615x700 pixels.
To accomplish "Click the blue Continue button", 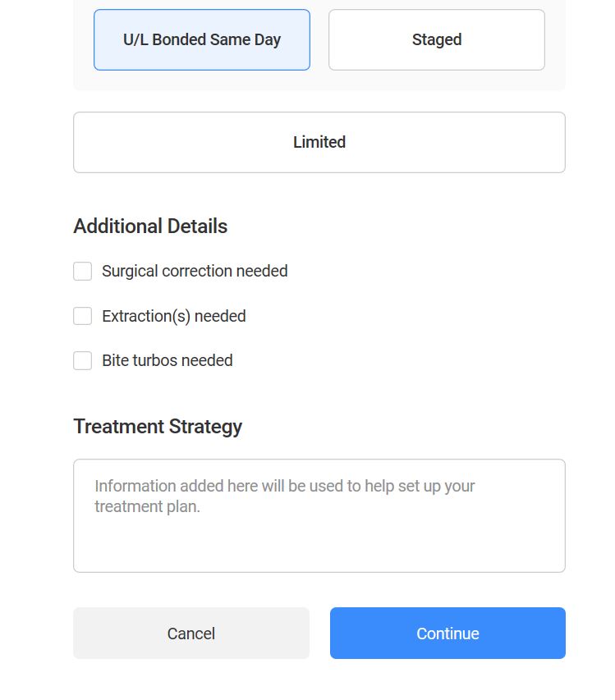I will 447,633.
